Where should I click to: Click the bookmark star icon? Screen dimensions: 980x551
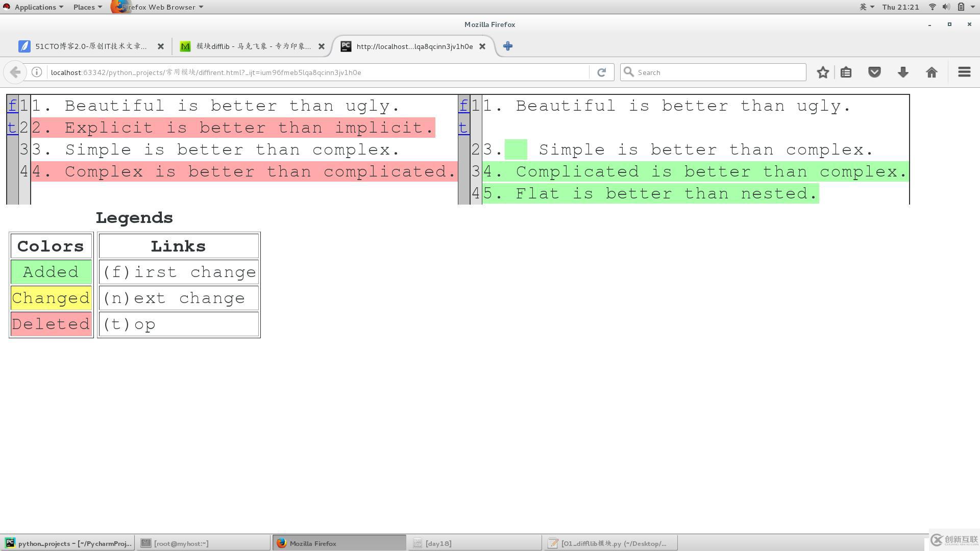coord(822,72)
